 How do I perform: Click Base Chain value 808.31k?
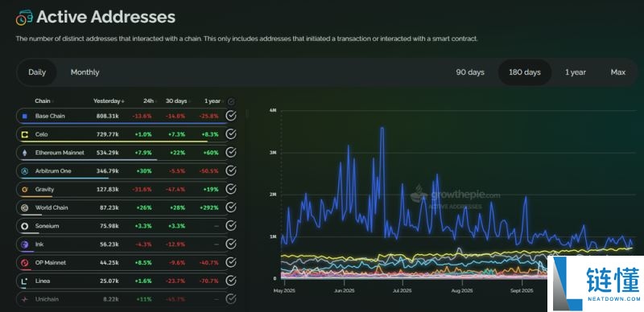108,116
